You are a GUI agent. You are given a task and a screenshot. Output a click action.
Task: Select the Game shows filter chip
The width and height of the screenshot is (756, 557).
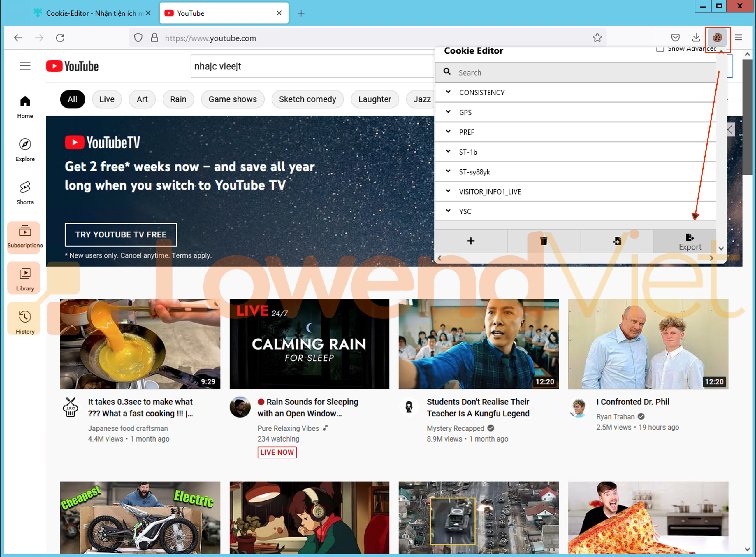(233, 99)
